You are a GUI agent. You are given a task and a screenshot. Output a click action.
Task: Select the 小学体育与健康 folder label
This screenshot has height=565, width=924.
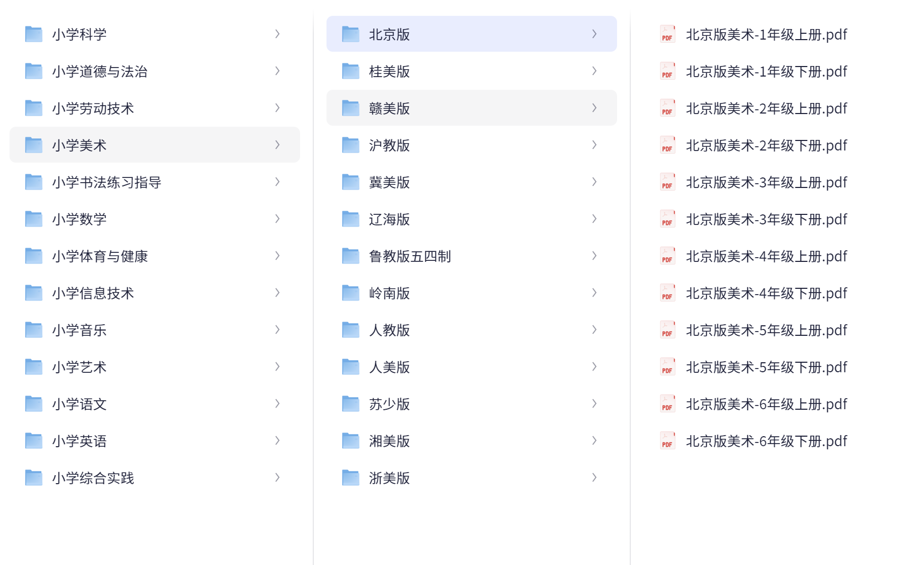pyautogui.click(x=100, y=256)
